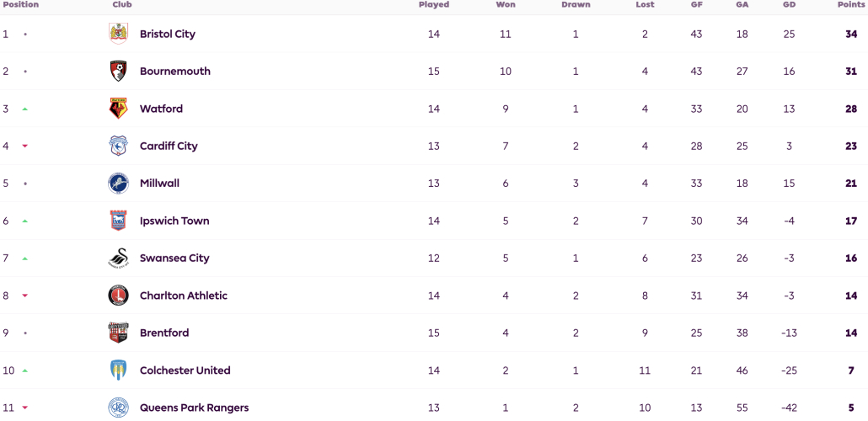The image size is (868, 421).
Task: Click the Brentford club crest
Action: [118, 333]
